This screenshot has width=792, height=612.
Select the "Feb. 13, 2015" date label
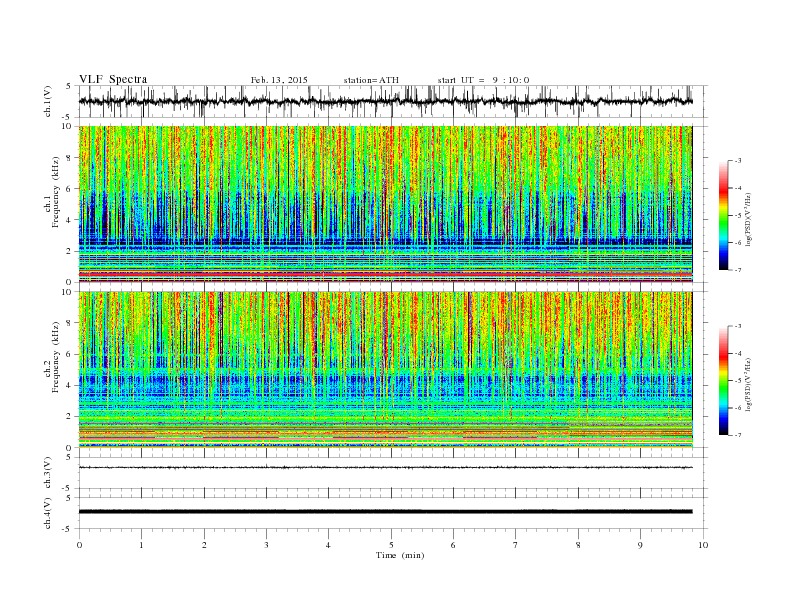coord(279,80)
